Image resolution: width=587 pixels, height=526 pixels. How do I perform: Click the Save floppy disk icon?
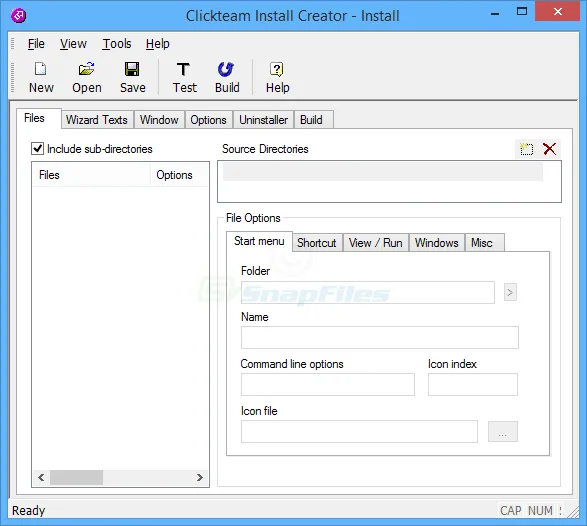pos(132,69)
